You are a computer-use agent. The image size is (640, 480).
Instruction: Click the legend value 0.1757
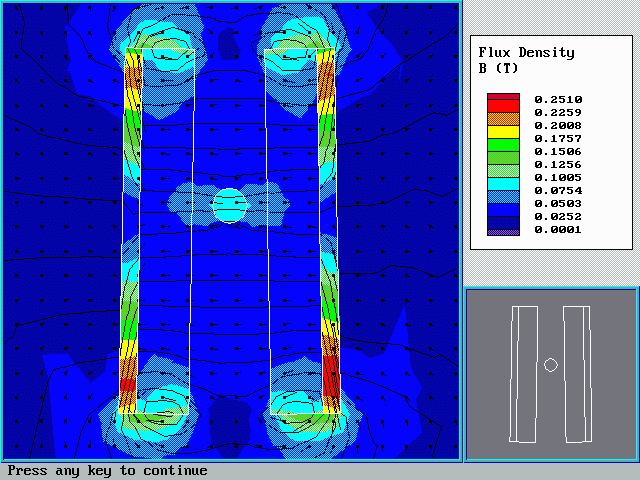click(x=558, y=139)
